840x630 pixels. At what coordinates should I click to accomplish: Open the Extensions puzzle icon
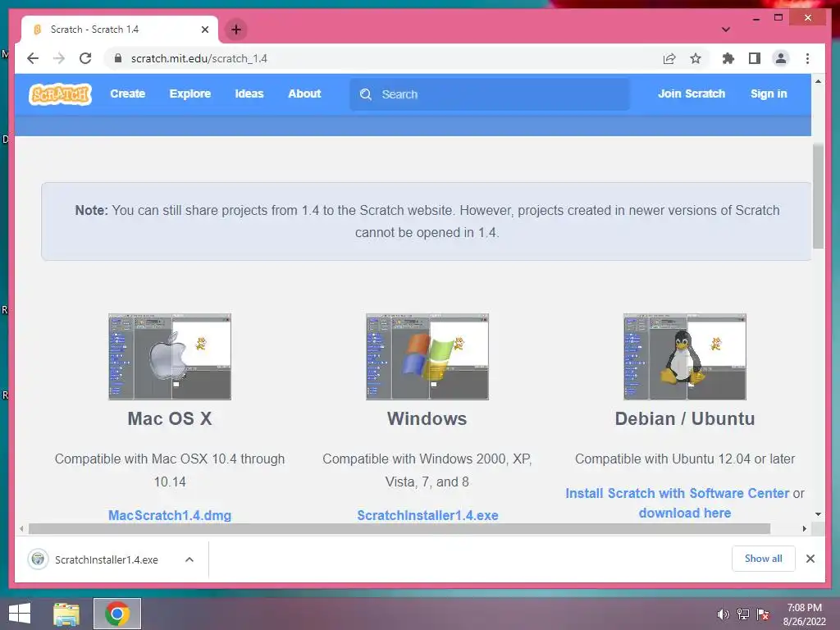pyautogui.click(x=728, y=58)
